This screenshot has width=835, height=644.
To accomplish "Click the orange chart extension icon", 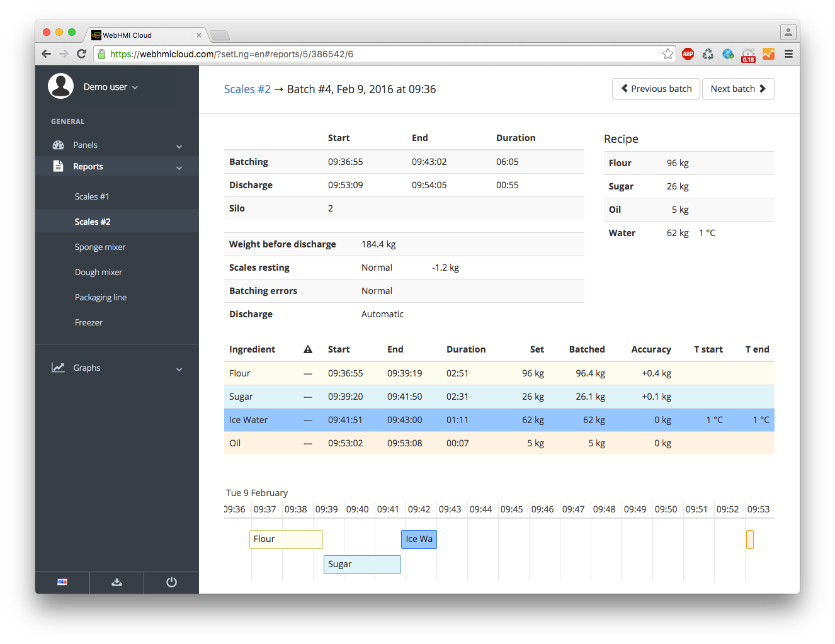I will 768,54.
